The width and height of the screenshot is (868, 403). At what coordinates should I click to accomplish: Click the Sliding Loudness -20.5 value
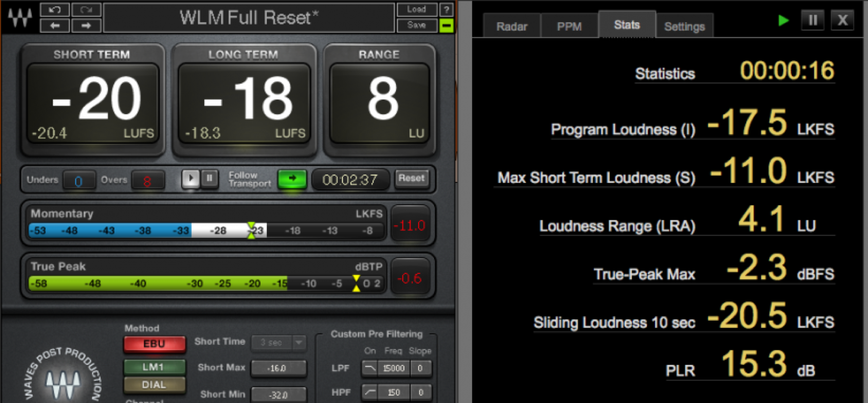(x=747, y=316)
